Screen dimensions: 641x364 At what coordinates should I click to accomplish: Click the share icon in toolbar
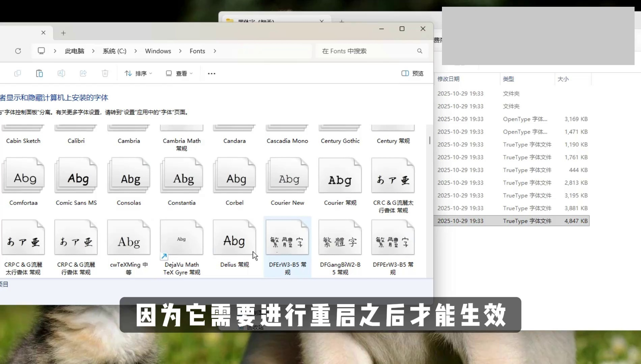tap(83, 73)
